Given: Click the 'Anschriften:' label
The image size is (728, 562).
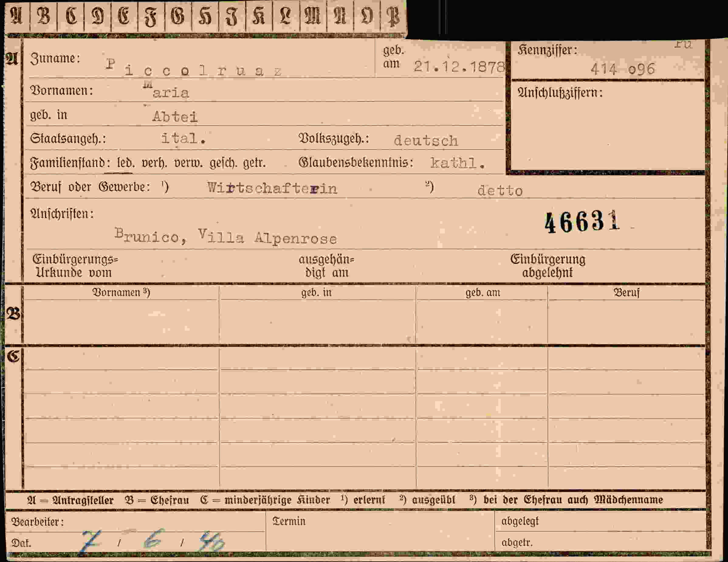Looking at the screenshot, I should coord(62,214).
